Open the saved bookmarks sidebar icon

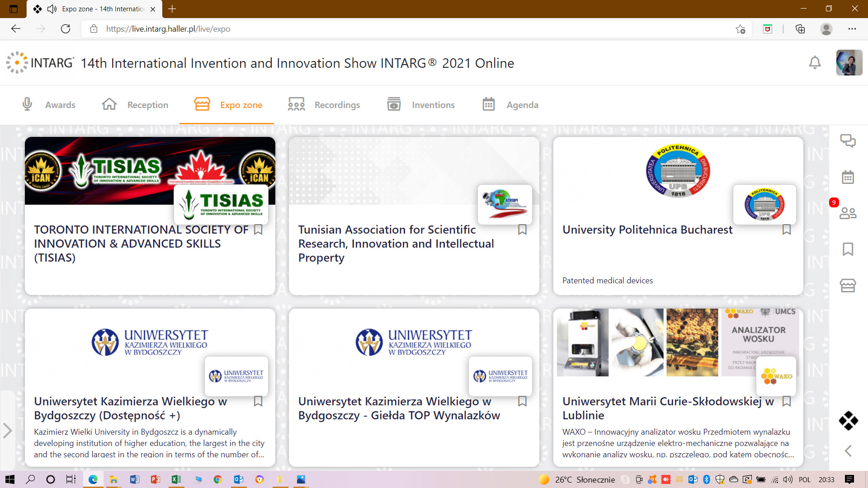(848, 249)
